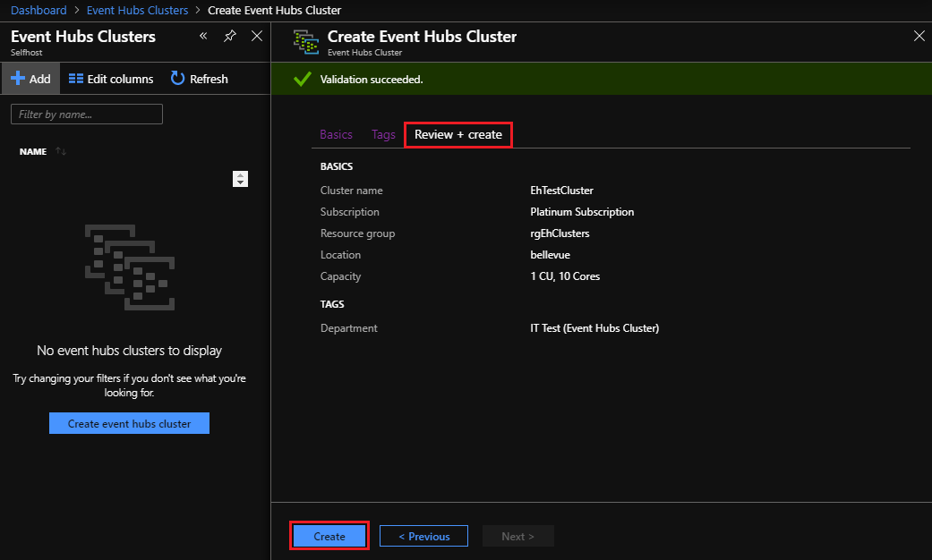Click the Event Hubs Cluster logo icon
This screenshot has height=560, width=932.
coord(304,41)
